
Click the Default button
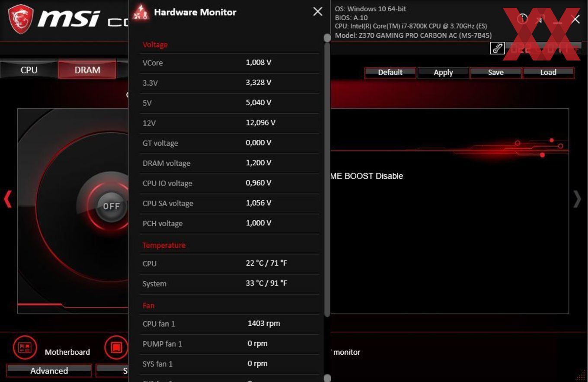coord(390,73)
